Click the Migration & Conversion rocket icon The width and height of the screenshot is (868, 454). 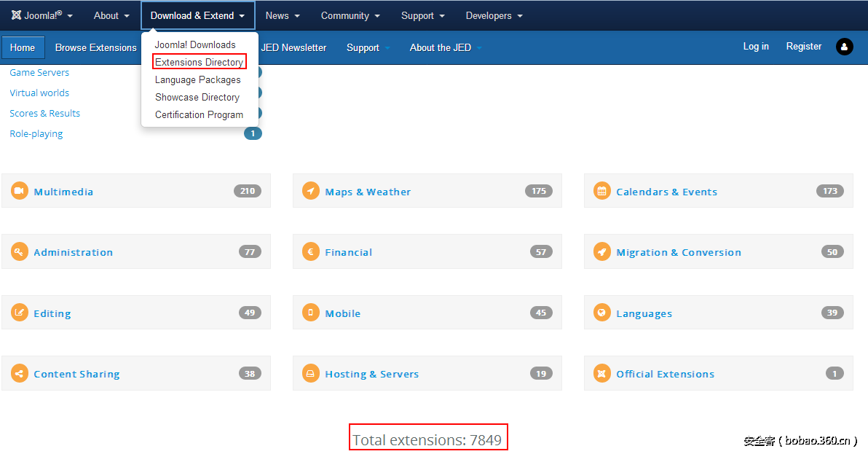pyautogui.click(x=601, y=251)
